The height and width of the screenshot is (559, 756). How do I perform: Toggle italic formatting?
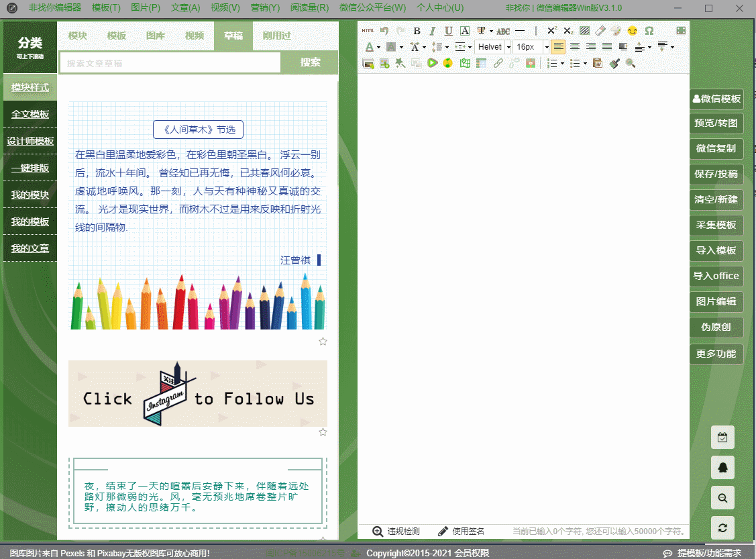433,31
